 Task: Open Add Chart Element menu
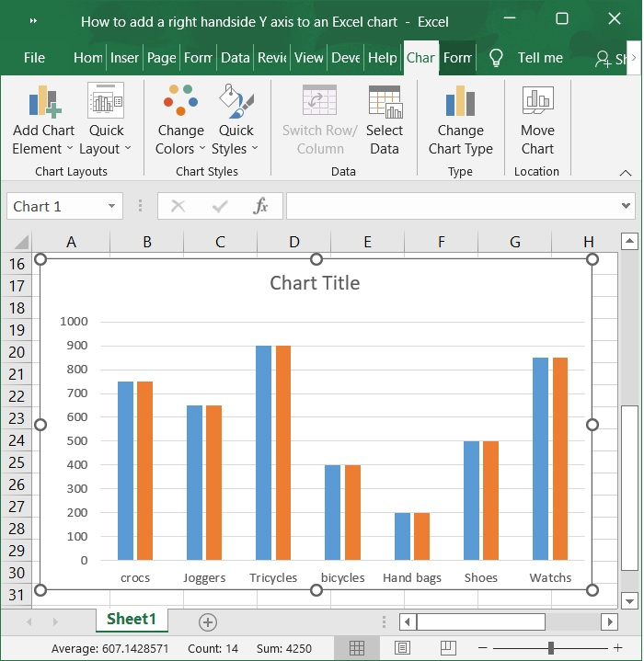pos(43,120)
